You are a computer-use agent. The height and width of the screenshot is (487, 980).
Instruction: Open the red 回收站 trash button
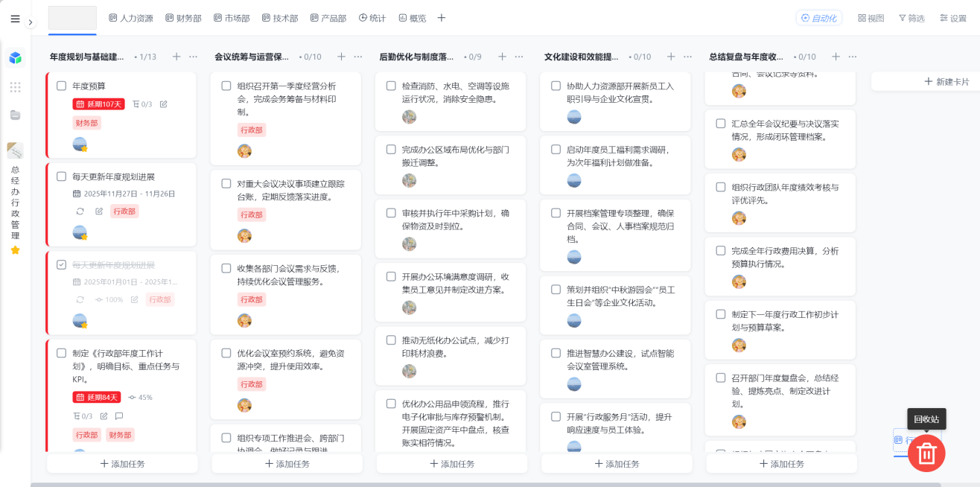(x=926, y=453)
